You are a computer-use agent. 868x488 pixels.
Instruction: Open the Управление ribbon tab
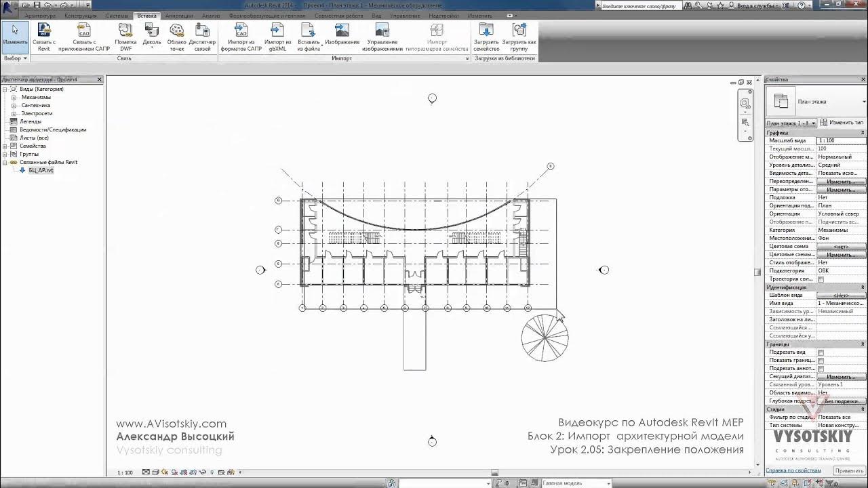click(405, 16)
